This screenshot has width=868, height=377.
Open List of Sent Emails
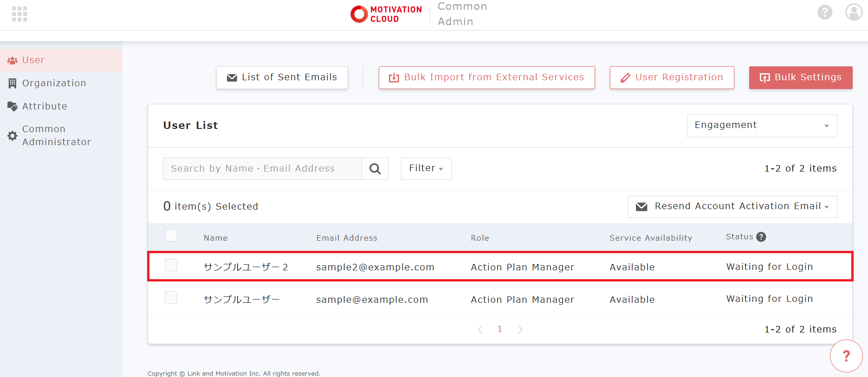(x=282, y=77)
